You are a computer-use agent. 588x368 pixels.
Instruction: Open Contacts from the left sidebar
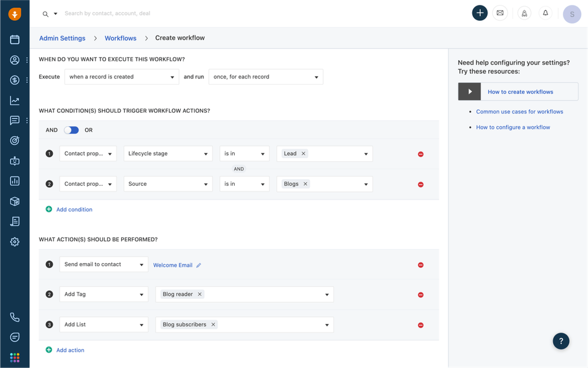tap(15, 60)
